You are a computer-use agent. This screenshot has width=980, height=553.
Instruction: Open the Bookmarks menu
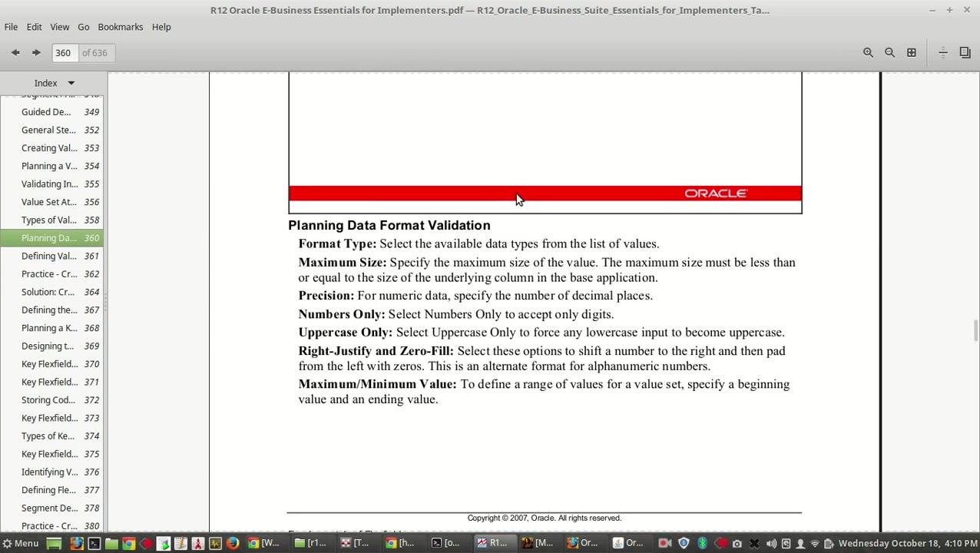click(120, 27)
